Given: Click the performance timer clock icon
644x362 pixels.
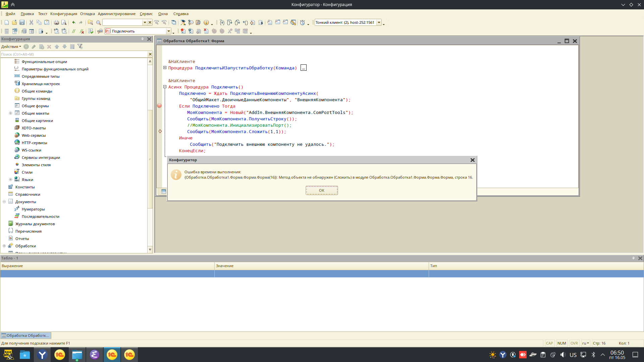Looking at the screenshot, I should click(303, 22).
